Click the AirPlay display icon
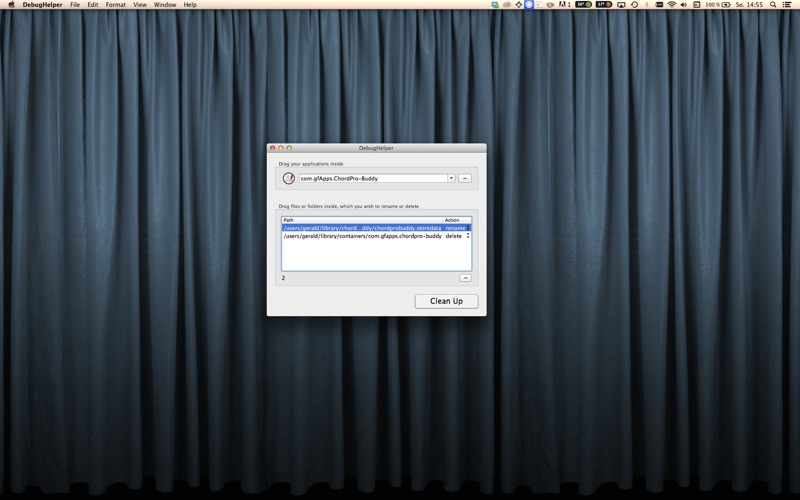 click(x=621, y=5)
